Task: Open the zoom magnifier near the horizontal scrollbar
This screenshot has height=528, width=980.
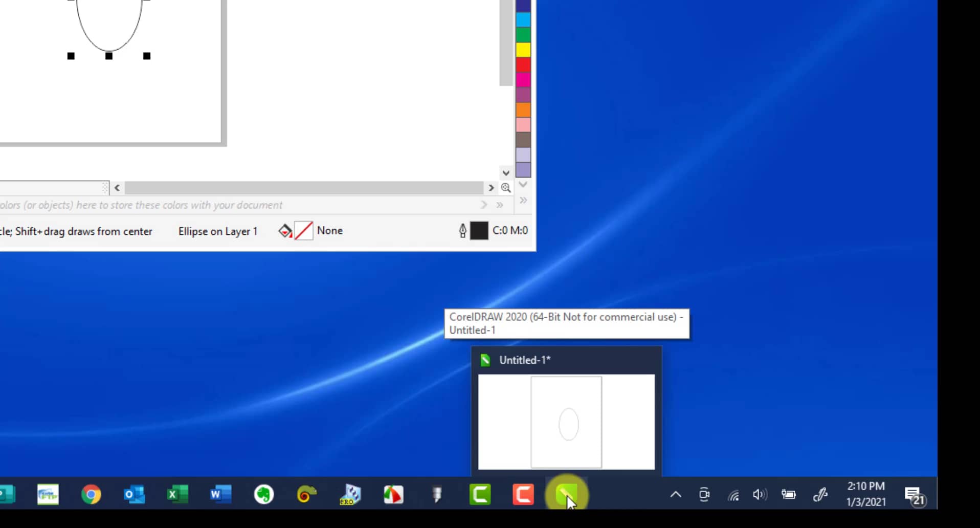Action: tap(506, 188)
